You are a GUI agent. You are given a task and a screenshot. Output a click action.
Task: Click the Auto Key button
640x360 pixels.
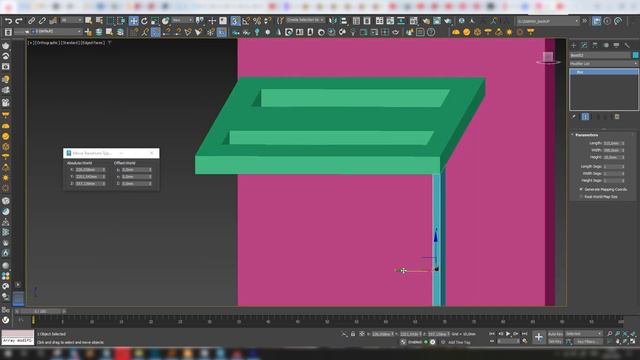(555, 334)
